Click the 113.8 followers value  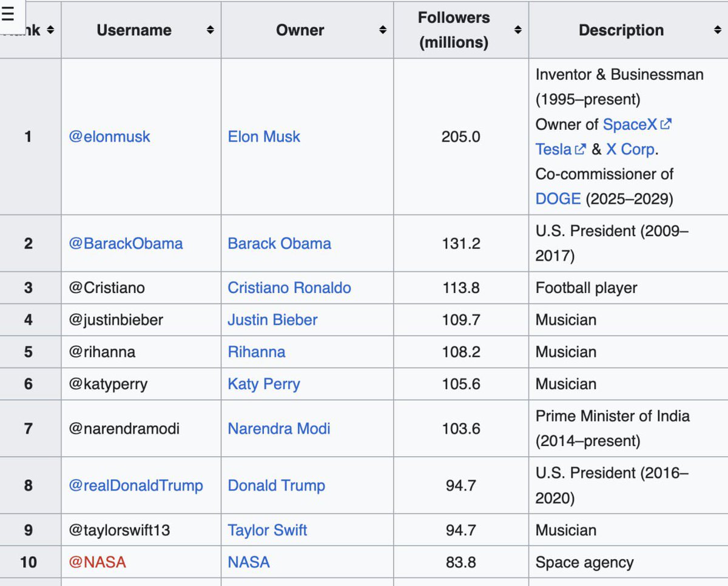460,288
